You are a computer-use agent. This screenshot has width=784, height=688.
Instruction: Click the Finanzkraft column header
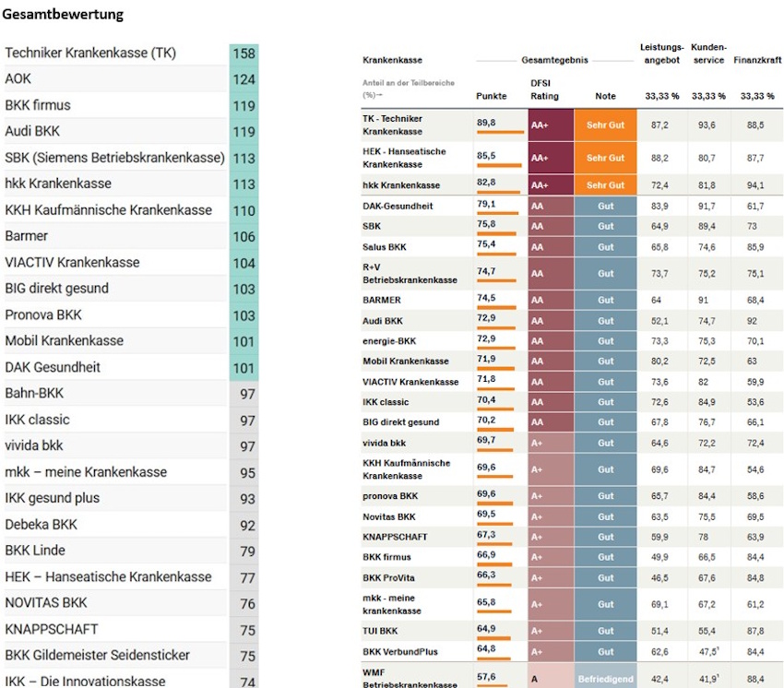[x=757, y=60]
